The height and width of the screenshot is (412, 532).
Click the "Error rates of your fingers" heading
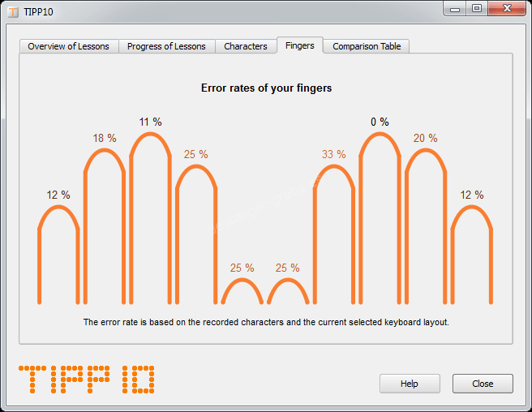tap(266, 88)
